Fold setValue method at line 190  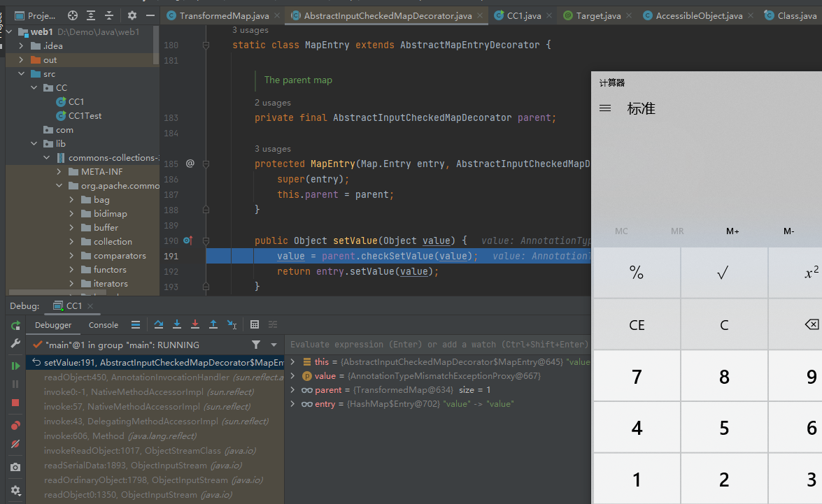click(x=206, y=240)
